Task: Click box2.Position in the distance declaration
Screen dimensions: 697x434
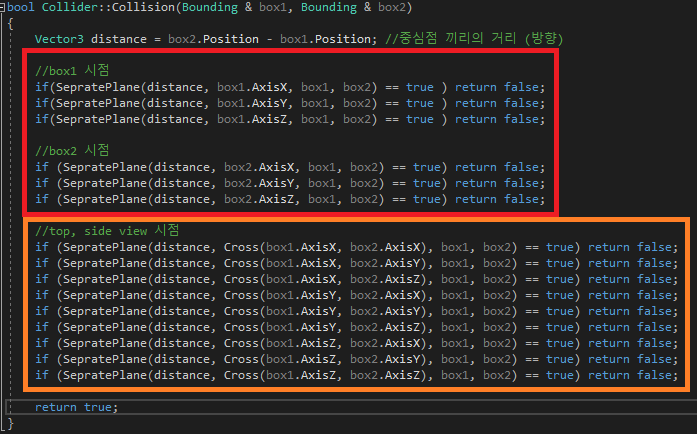Action: [x=213, y=39]
